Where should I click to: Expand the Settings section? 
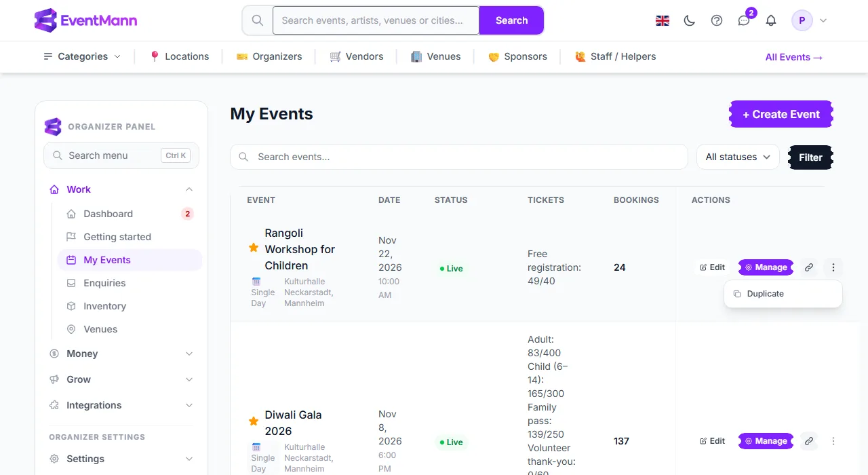click(x=121, y=459)
